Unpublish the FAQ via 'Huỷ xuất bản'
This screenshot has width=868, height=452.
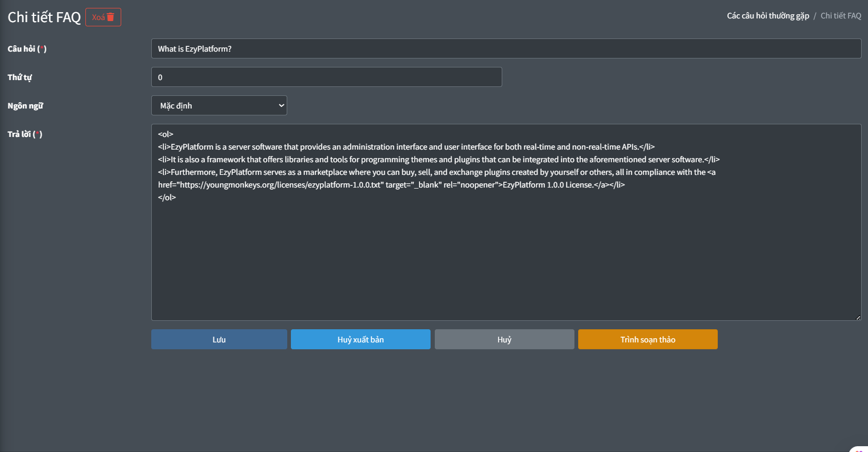click(x=360, y=339)
